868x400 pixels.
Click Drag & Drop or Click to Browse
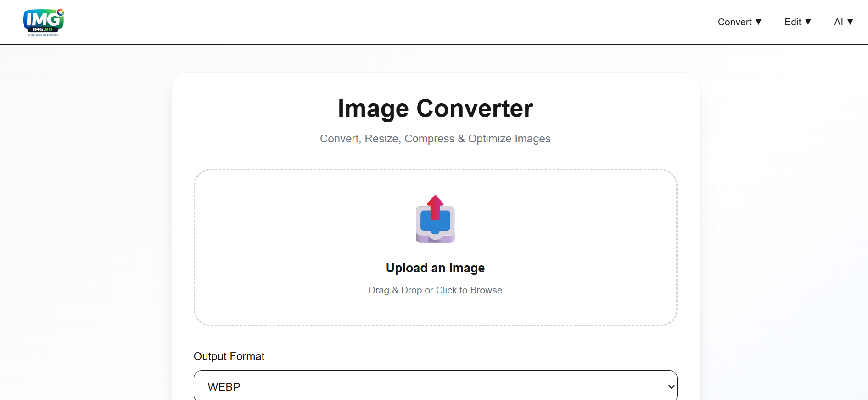click(x=435, y=290)
